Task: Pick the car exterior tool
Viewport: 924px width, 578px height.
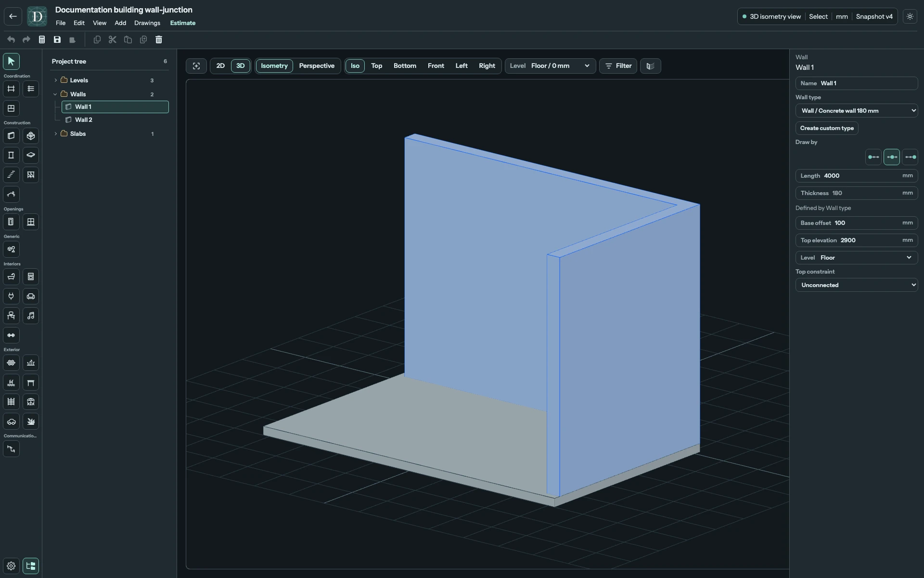Action: tap(11, 421)
